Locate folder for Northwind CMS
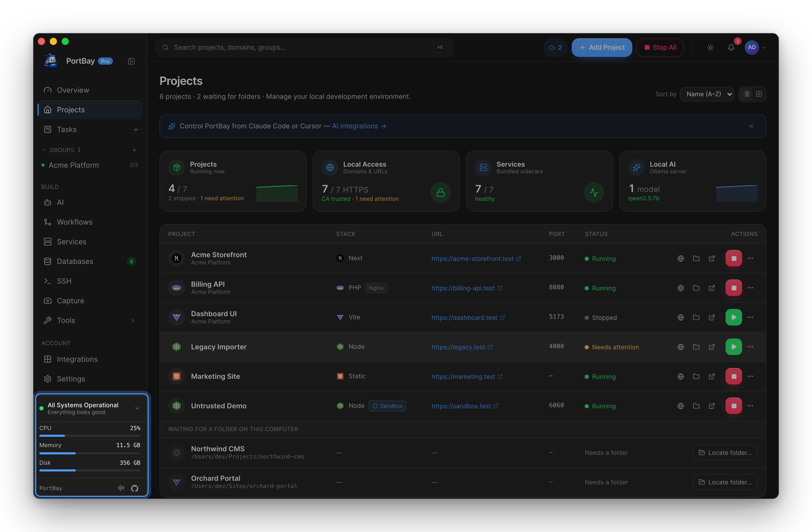This screenshot has height=532, width=812. 725,453
